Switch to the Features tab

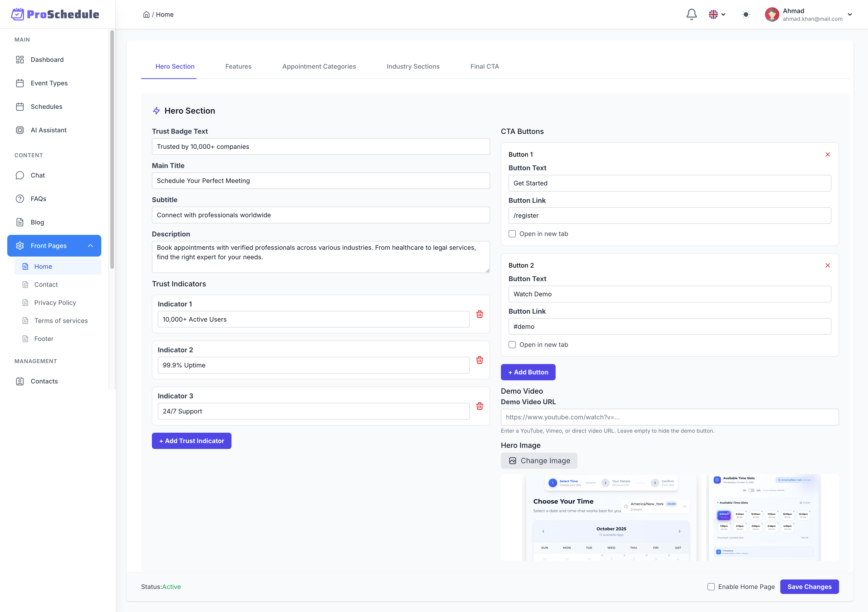tap(238, 66)
